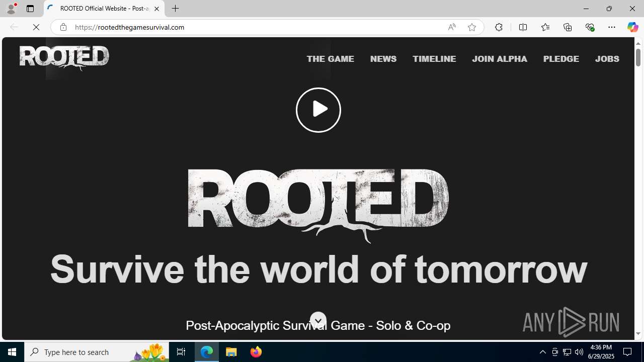The width and height of the screenshot is (644, 362).
Task: Click the page vertical scrollbar thumb
Action: pos(638,56)
